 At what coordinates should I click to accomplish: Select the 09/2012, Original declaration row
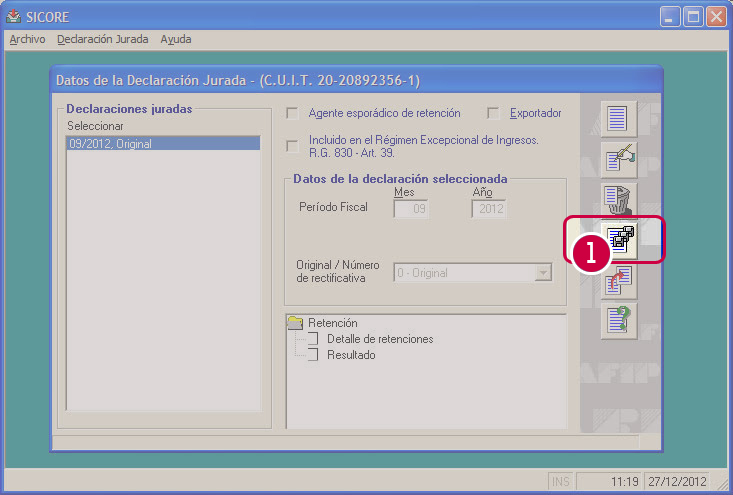tap(163, 143)
